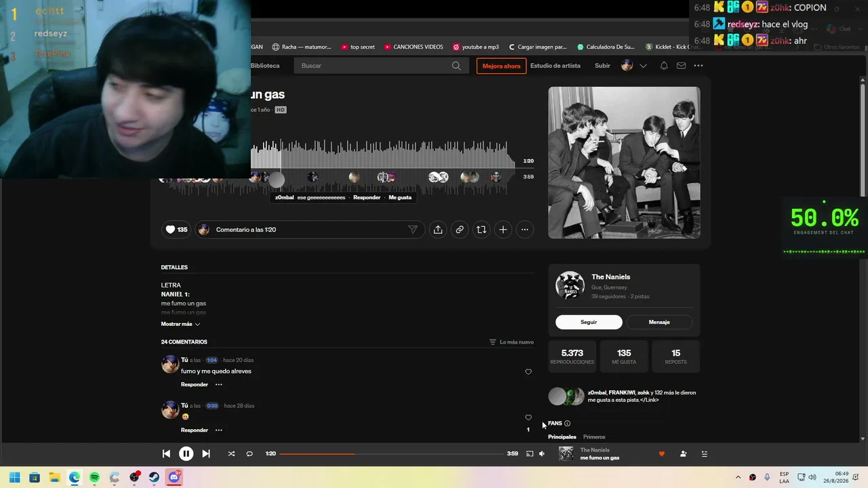
Task: Open the Subir upload page
Action: click(602, 66)
